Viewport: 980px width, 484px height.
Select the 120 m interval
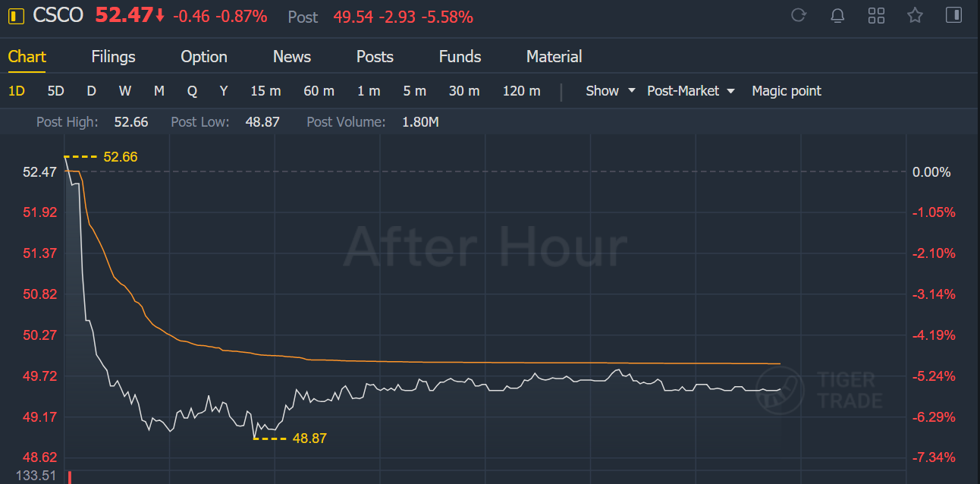pos(522,91)
